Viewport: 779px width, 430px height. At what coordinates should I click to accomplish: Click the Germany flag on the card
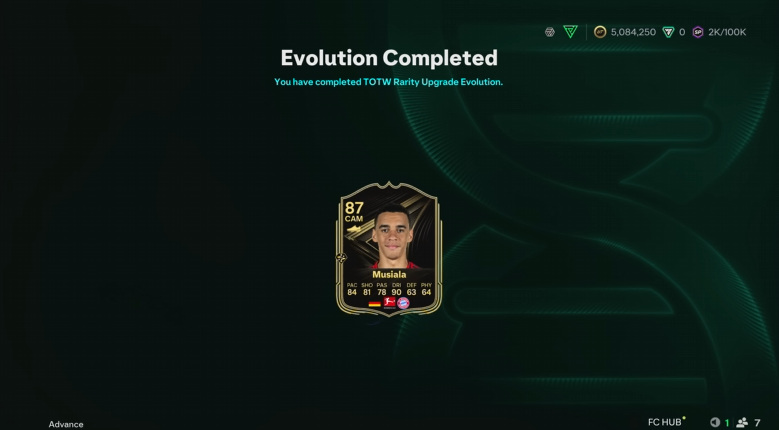coord(375,303)
